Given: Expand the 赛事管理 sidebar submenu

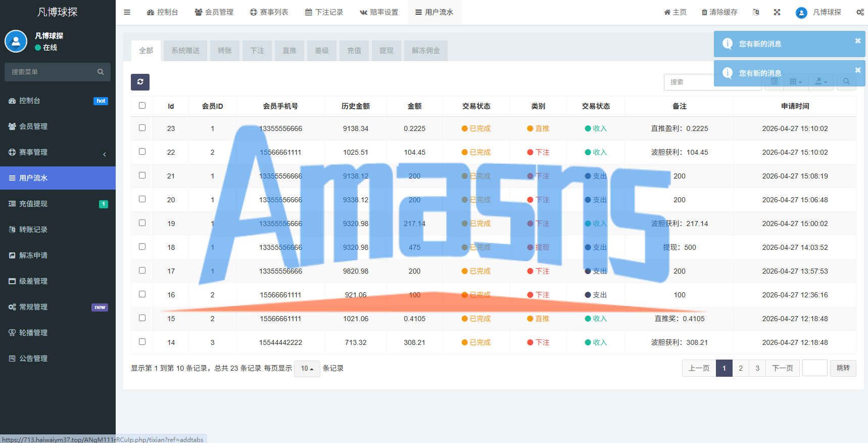Looking at the screenshot, I should (58, 152).
